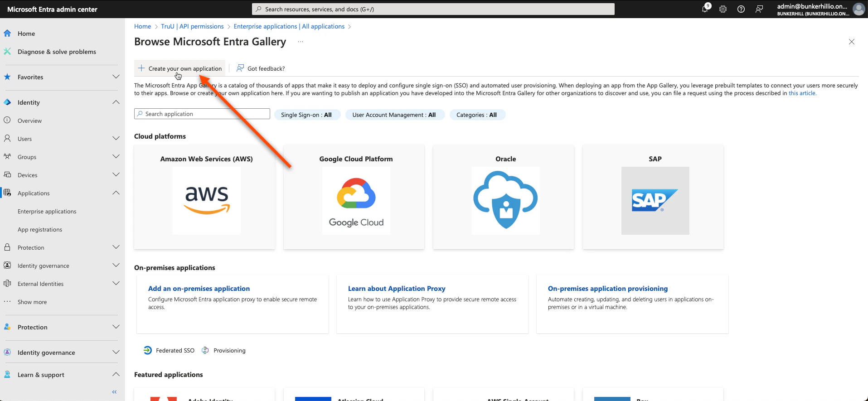Close the gallery pane with the X
This screenshot has width=868, height=401.
pos(852,42)
